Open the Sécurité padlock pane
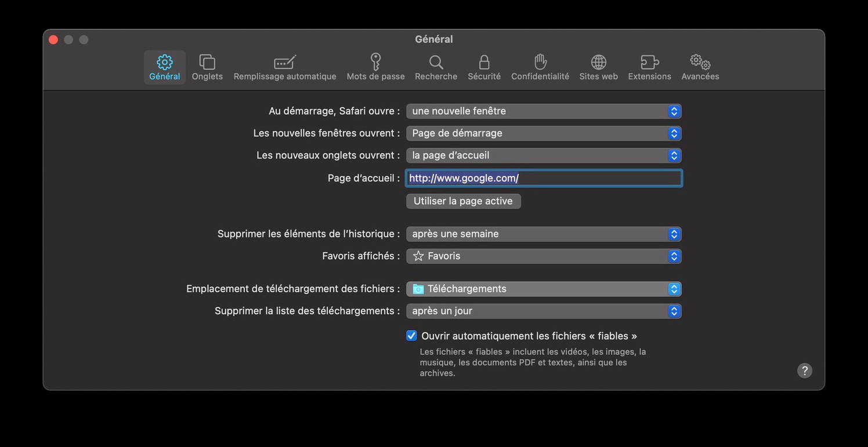868x447 pixels. 484,67
